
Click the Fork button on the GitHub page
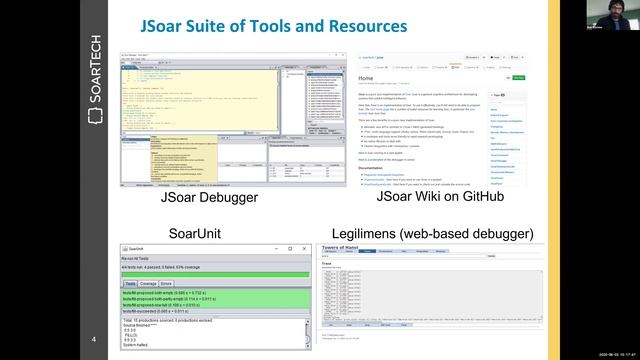click(514, 58)
